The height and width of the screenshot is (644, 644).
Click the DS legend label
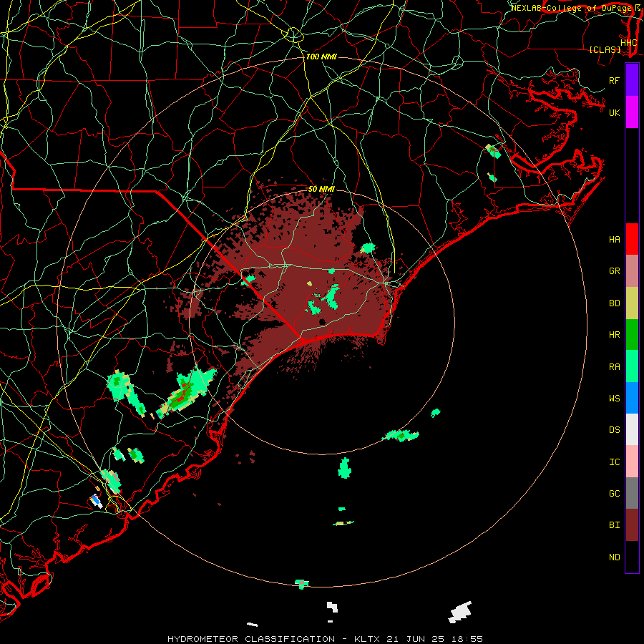click(614, 429)
